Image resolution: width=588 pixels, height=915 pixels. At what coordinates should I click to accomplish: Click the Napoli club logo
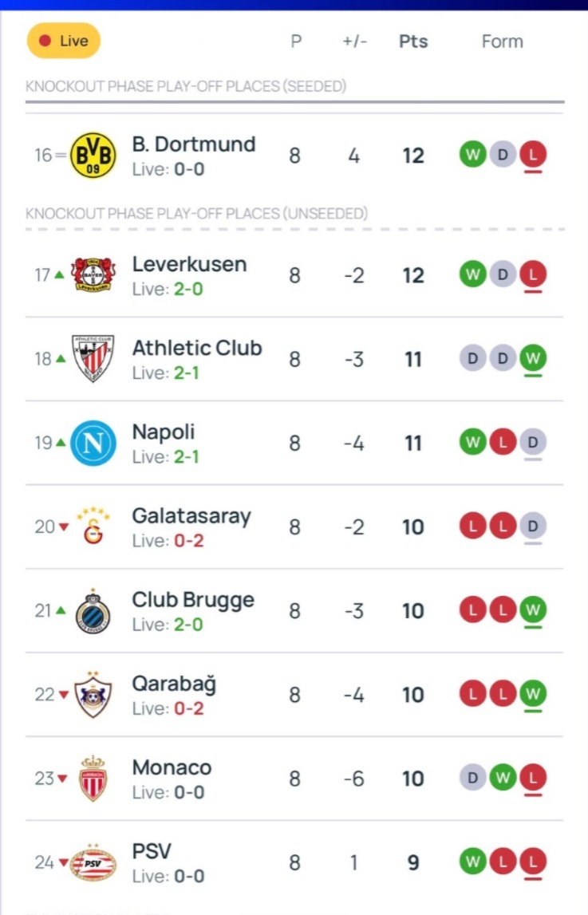tap(93, 444)
